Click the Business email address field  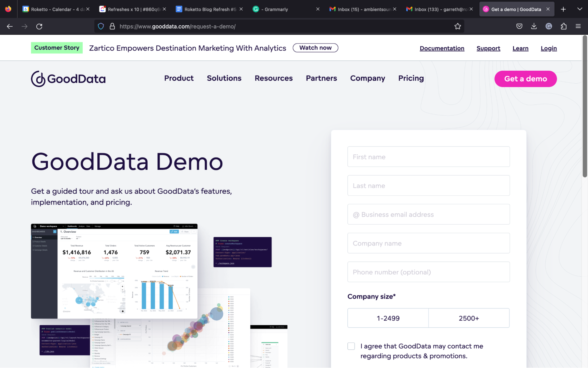pyautogui.click(x=428, y=214)
